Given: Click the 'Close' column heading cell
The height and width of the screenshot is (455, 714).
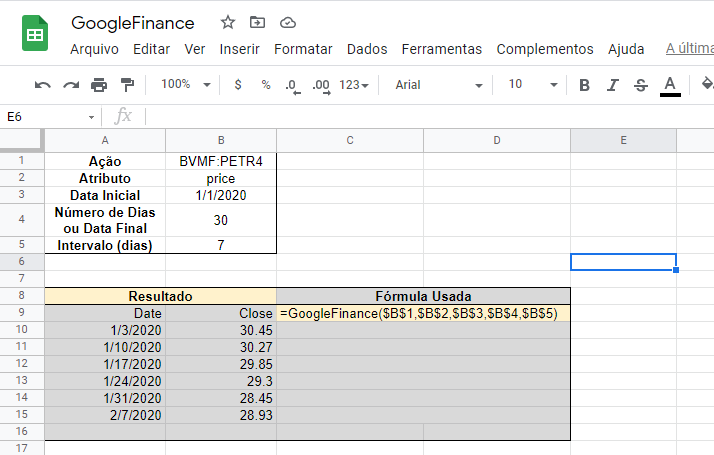Looking at the screenshot, I should pos(221,313).
